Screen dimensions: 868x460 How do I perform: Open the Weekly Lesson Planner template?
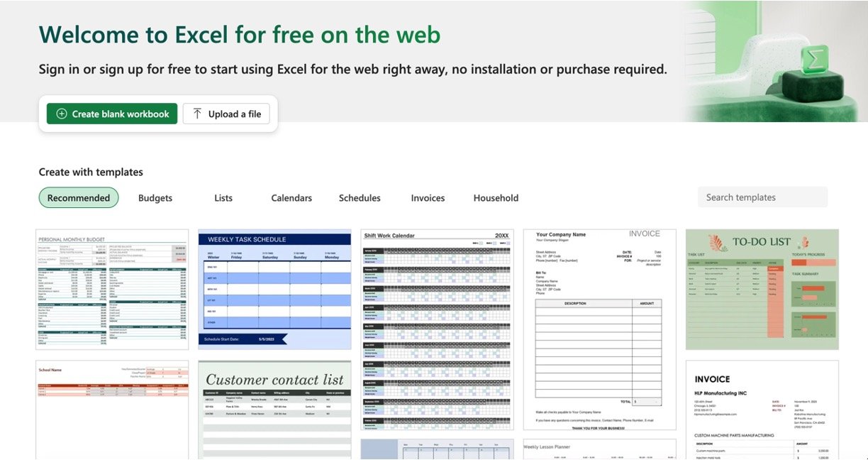point(599,449)
